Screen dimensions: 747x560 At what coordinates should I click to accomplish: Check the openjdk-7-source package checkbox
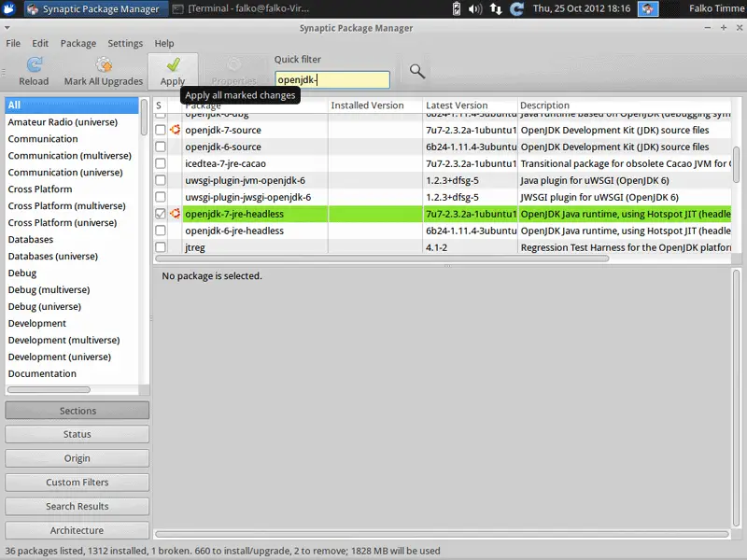[x=161, y=130]
